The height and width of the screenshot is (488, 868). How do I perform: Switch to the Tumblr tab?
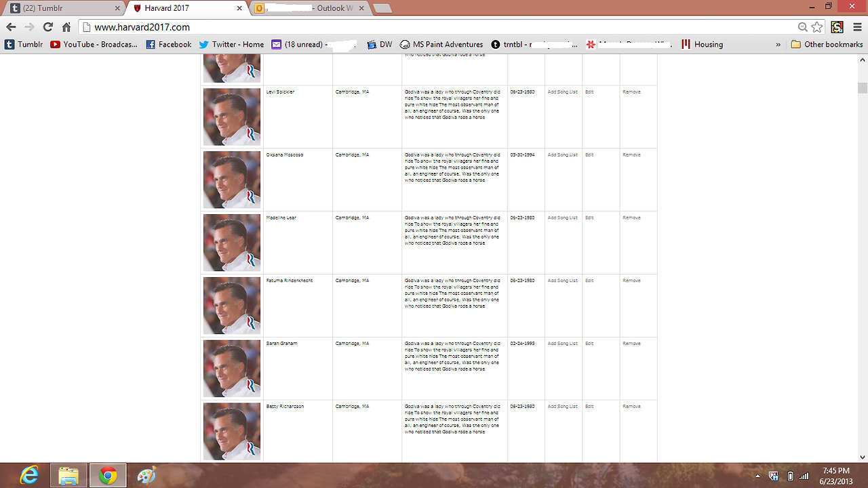[61, 8]
